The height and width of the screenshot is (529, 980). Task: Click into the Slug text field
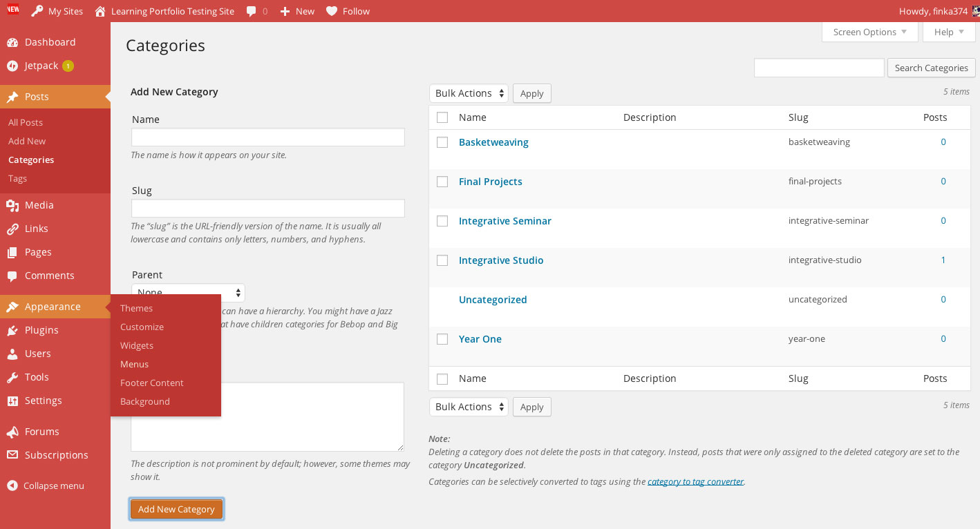tap(267, 209)
